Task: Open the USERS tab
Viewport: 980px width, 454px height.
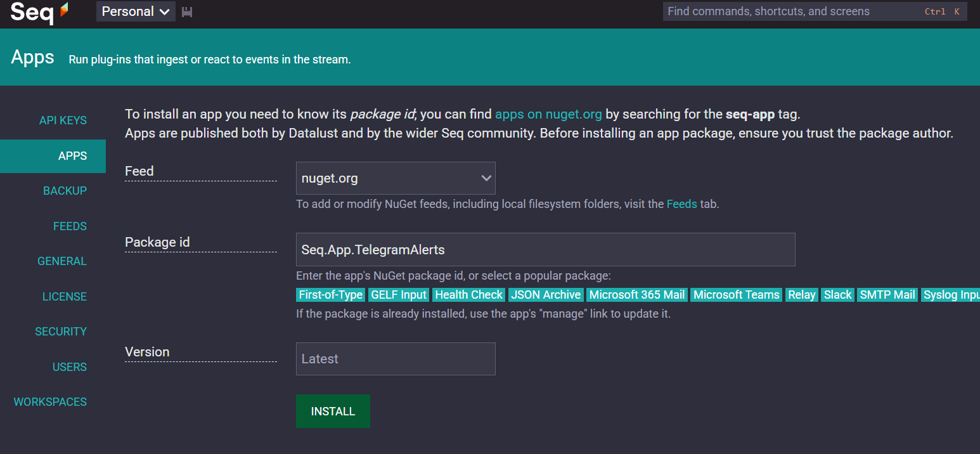Action: [x=70, y=367]
